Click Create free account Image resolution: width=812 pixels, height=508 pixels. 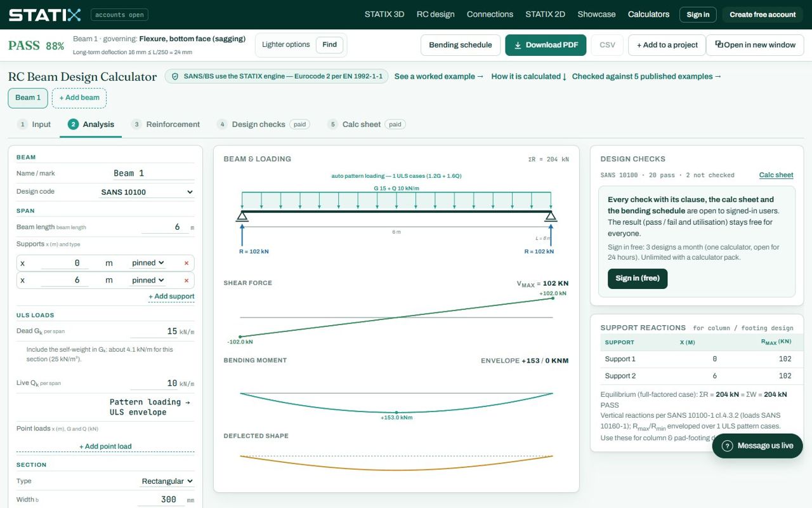coord(763,15)
